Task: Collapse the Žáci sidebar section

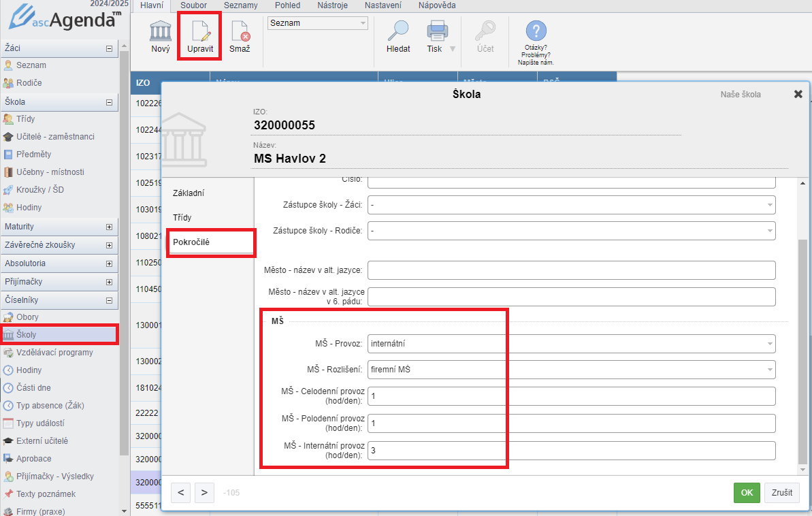Action: click(110, 49)
